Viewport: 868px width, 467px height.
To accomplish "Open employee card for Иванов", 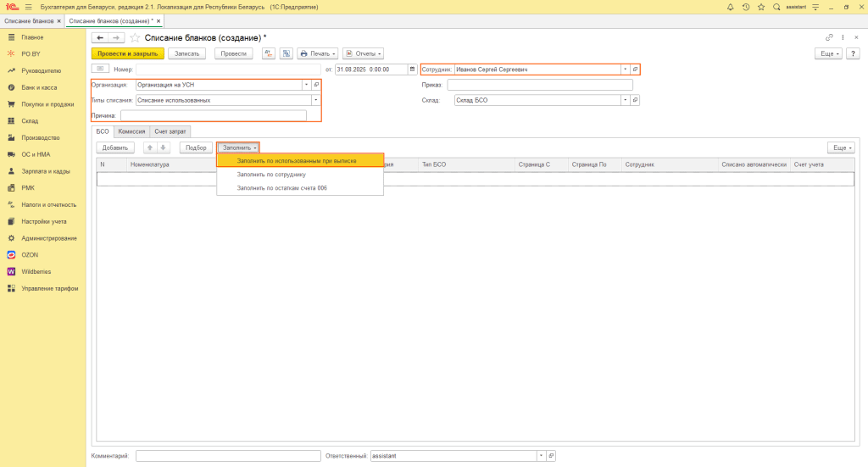I will click(635, 69).
